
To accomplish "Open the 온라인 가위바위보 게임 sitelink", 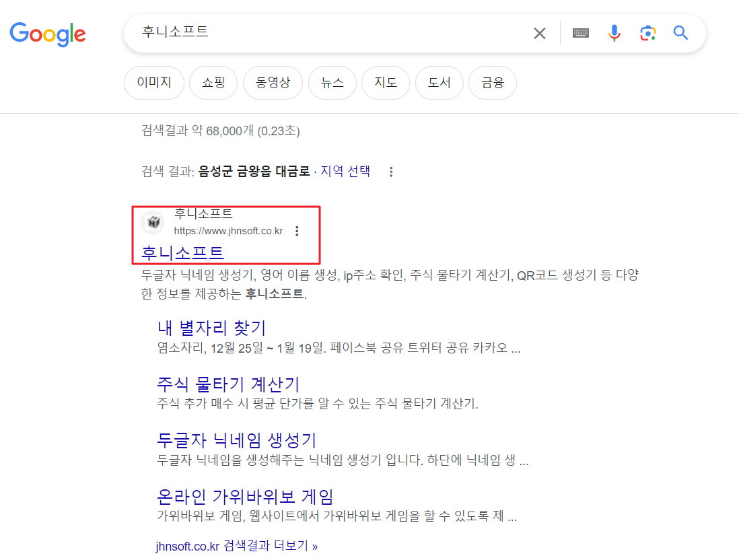I will 245,496.
